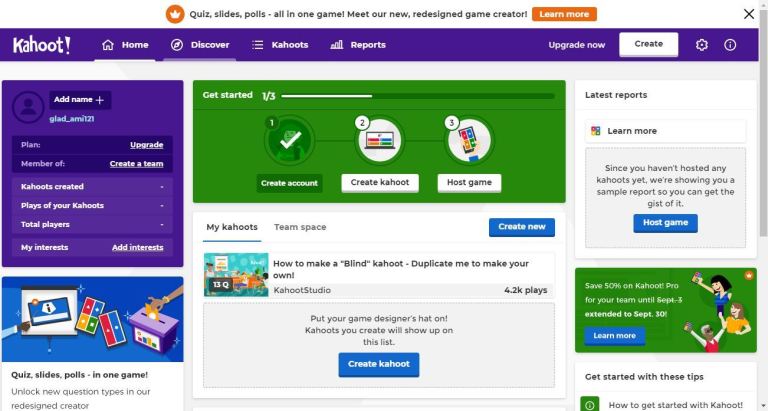Click the completed step 1 checkmark icon

coord(289,141)
